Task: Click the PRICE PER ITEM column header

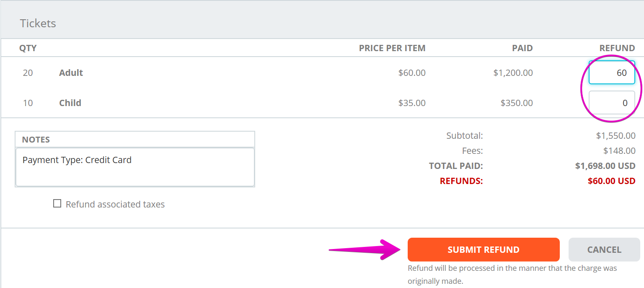Action: tap(392, 48)
